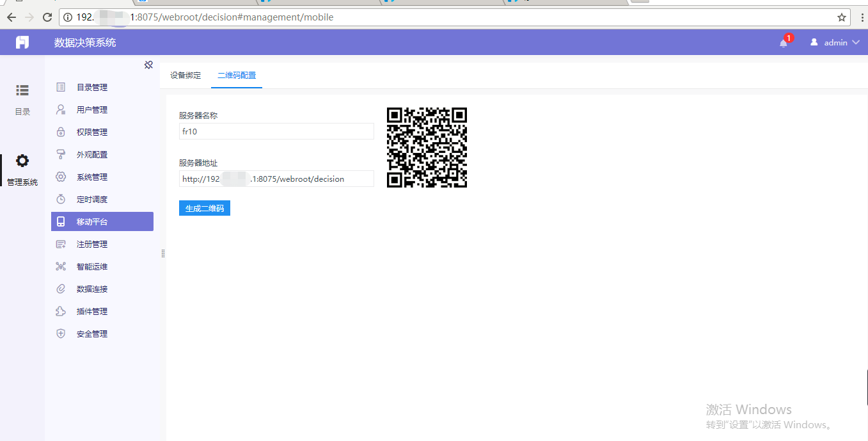This screenshot has height=441, width=868.
Task: Reload the page with refresh icon
Action: coord(47,17)
